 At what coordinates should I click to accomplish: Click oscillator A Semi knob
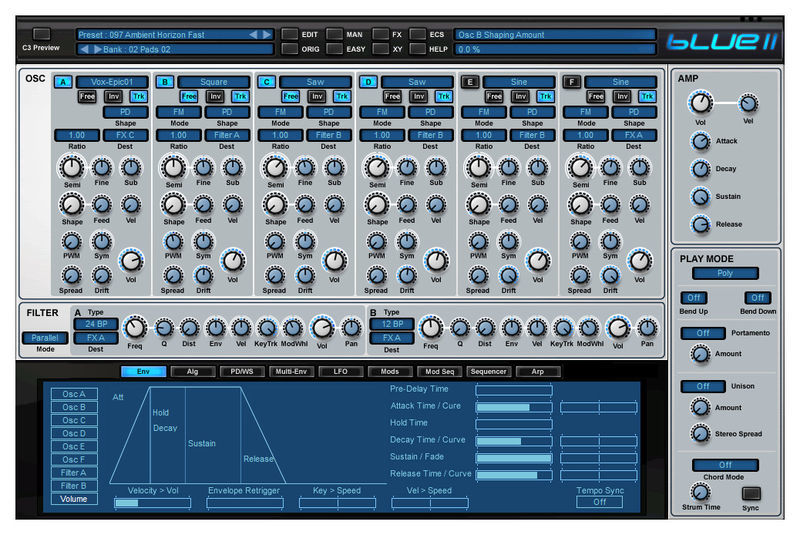(71, 167)
